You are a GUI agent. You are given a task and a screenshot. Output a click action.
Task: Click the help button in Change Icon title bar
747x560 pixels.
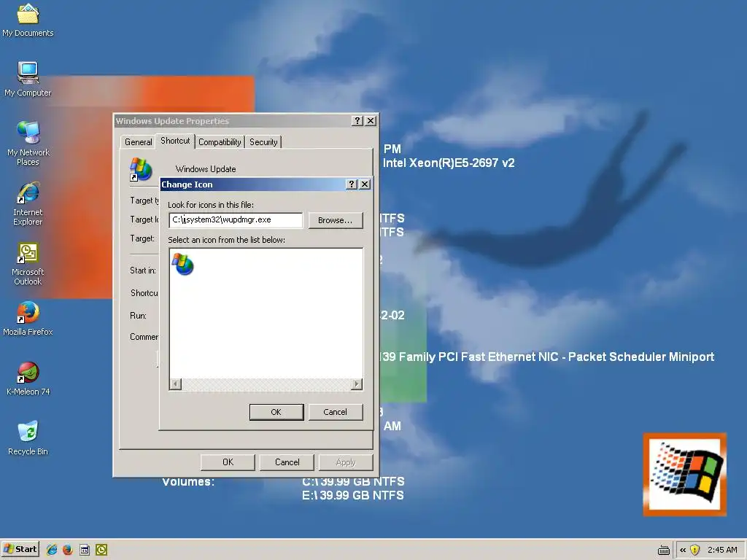coord(352,184)
